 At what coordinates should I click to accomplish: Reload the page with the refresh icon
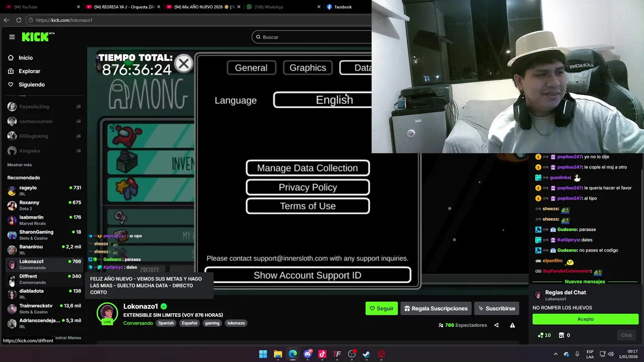[19, 20]
